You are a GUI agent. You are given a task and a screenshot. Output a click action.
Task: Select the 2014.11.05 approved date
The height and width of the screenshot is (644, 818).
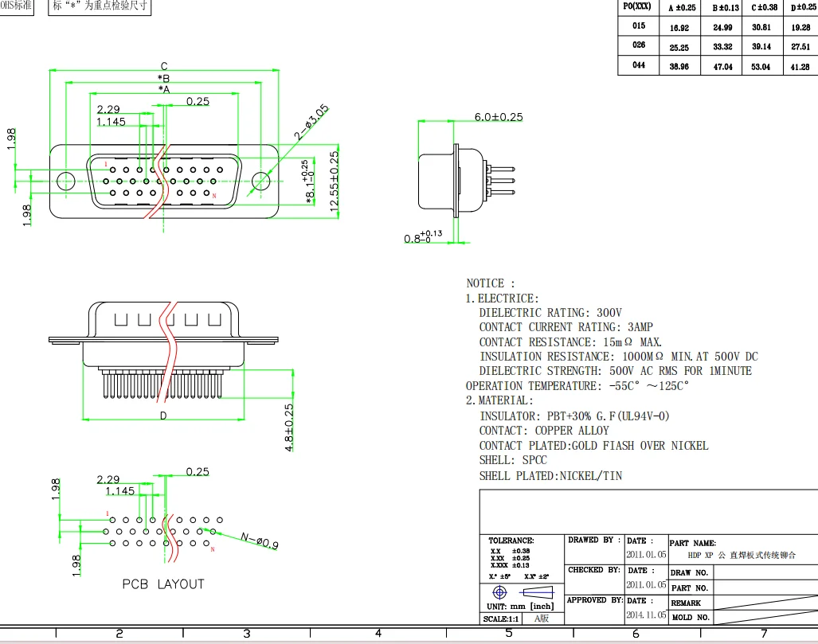point(646,615)
